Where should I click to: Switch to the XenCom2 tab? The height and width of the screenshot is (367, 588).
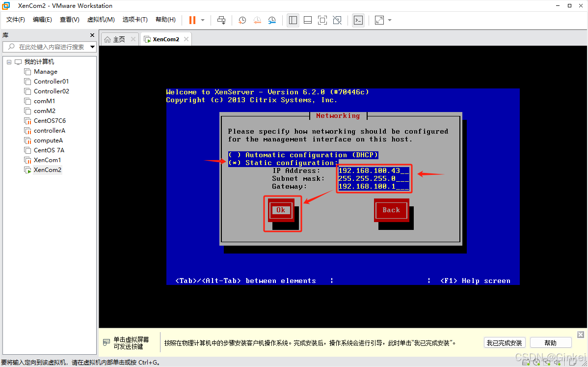pos(166,39)
